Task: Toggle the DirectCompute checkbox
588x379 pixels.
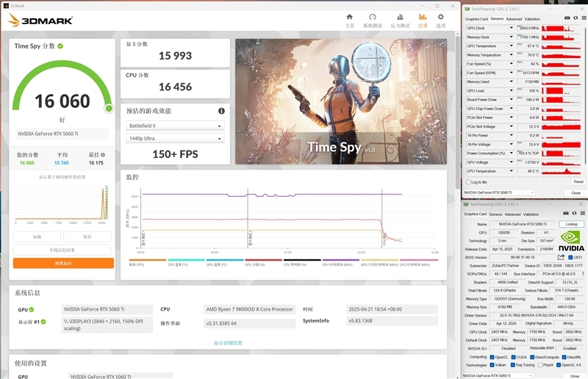Action: [532, 357]
